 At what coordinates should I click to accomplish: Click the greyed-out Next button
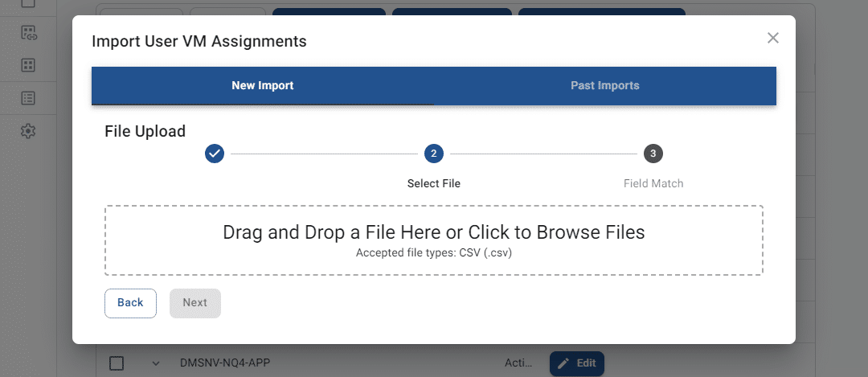tap(194, 303)
